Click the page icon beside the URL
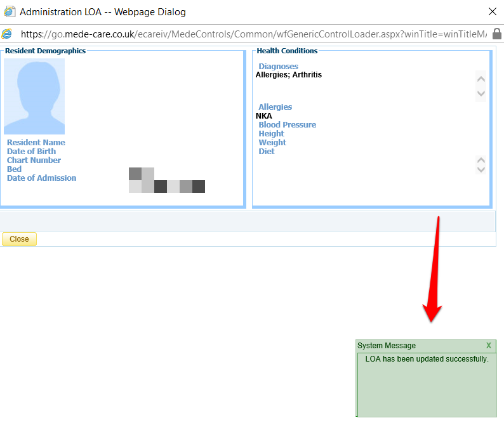Image resolution: width=504 pixels, height=425 pixels. (7, 34)
